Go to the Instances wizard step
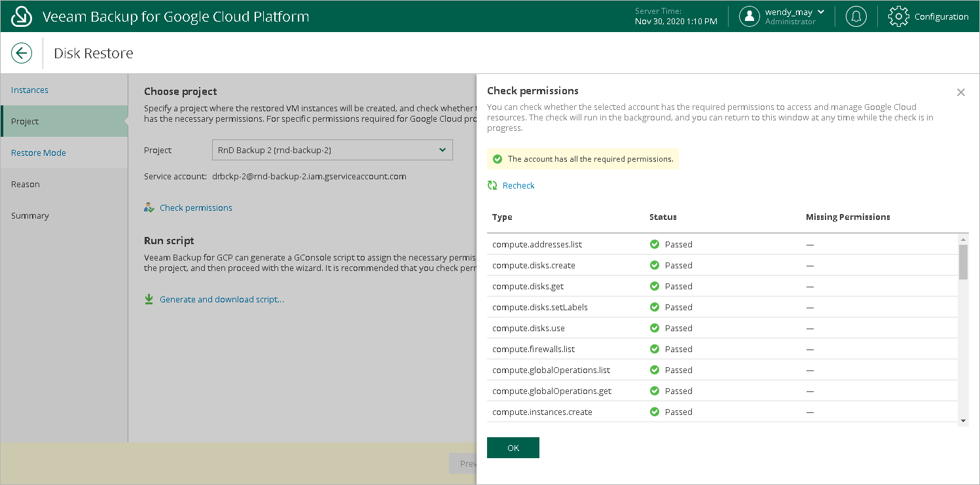This screenshot has height=485, width=980. coord(29,90)
